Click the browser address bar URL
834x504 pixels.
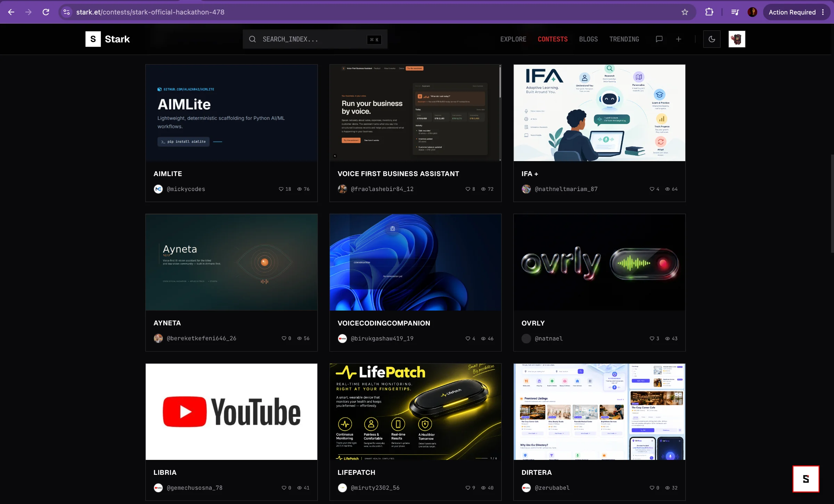[x=150, y=12]
